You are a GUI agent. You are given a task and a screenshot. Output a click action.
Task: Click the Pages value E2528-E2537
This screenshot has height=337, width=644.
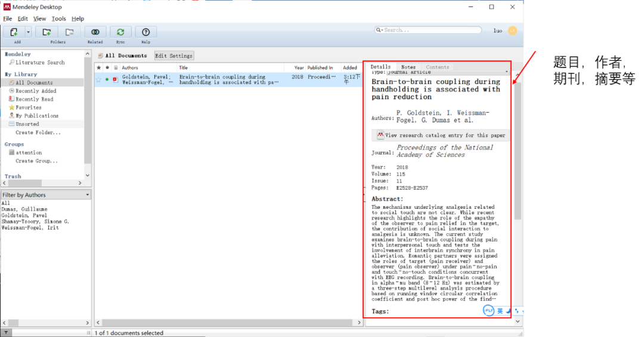[412, 188]
